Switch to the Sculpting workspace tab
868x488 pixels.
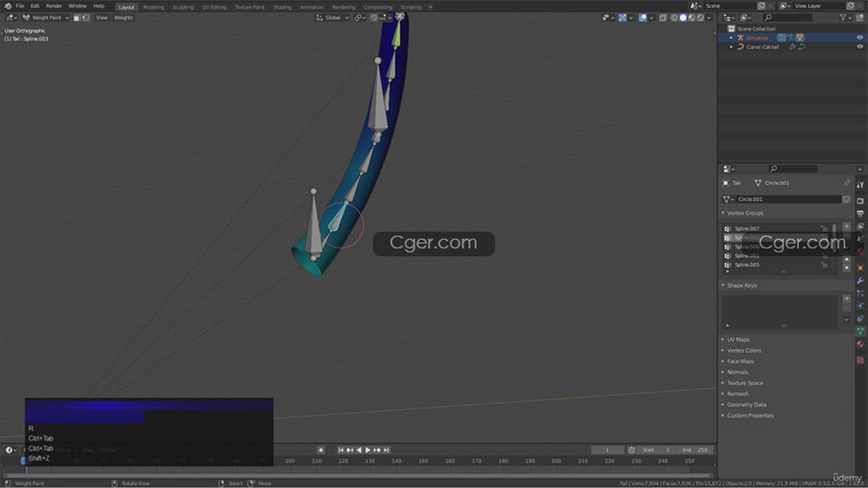tap(183, 7)
